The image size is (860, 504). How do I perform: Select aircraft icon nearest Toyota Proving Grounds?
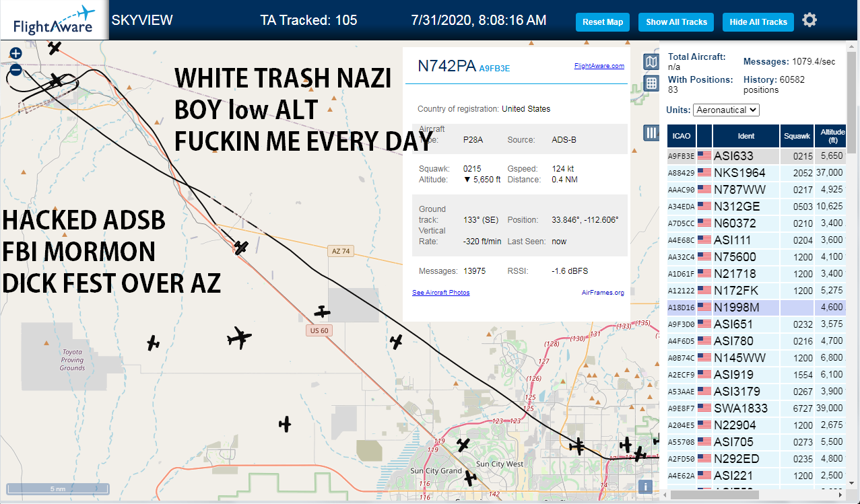[x=154, y=343]
